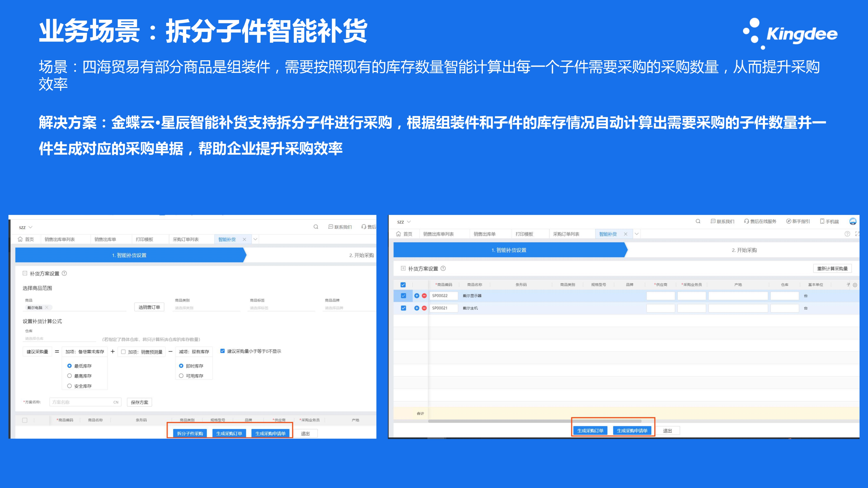The width and height of the screenshot is (868, 488).
Task: Go to step 2. 开始采购 in the right panel
Action: (x=744, y=250)
